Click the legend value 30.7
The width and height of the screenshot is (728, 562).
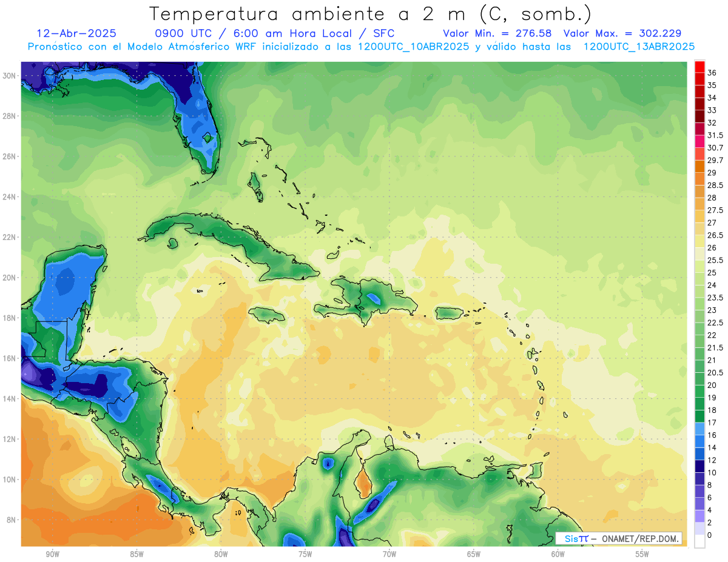point(715,147)
